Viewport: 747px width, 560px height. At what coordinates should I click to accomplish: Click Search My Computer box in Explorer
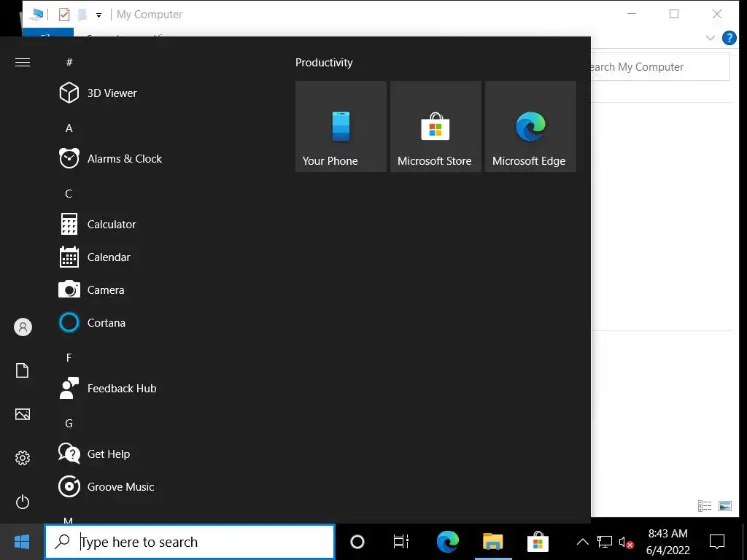coord(659,66)
